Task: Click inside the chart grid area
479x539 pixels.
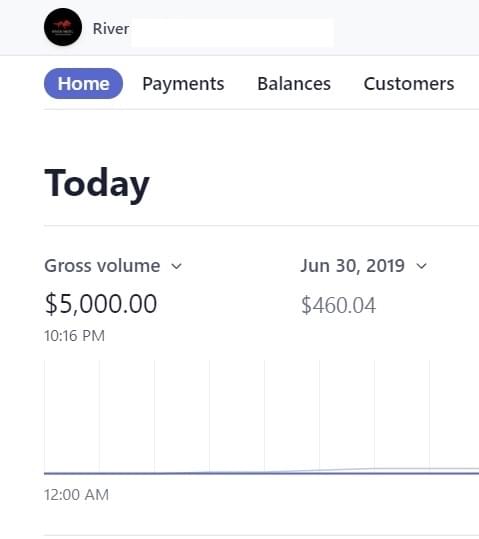Action: tap(261, 416)
